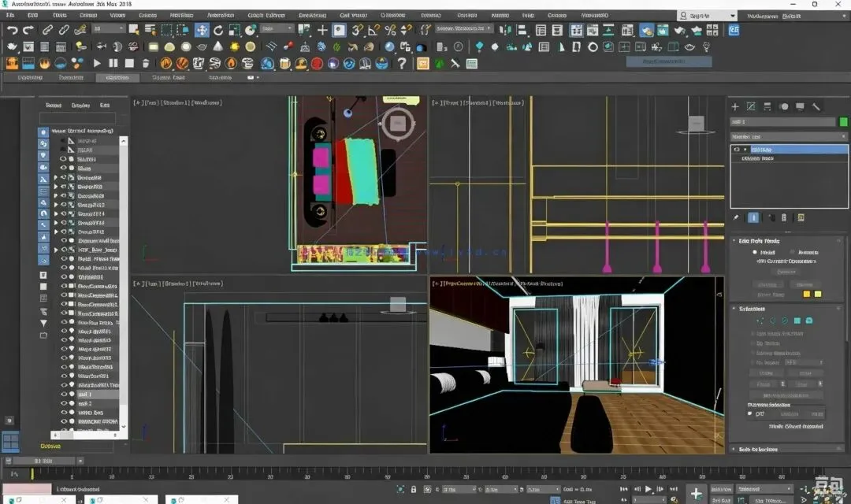Toggle the Angle Snap icon

coord(373,30)
